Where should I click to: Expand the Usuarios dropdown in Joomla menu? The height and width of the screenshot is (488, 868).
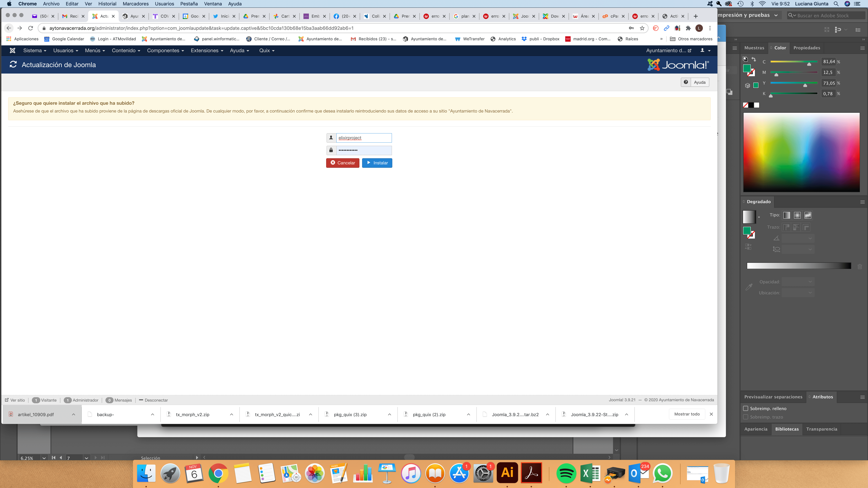(x=66, y=50)
